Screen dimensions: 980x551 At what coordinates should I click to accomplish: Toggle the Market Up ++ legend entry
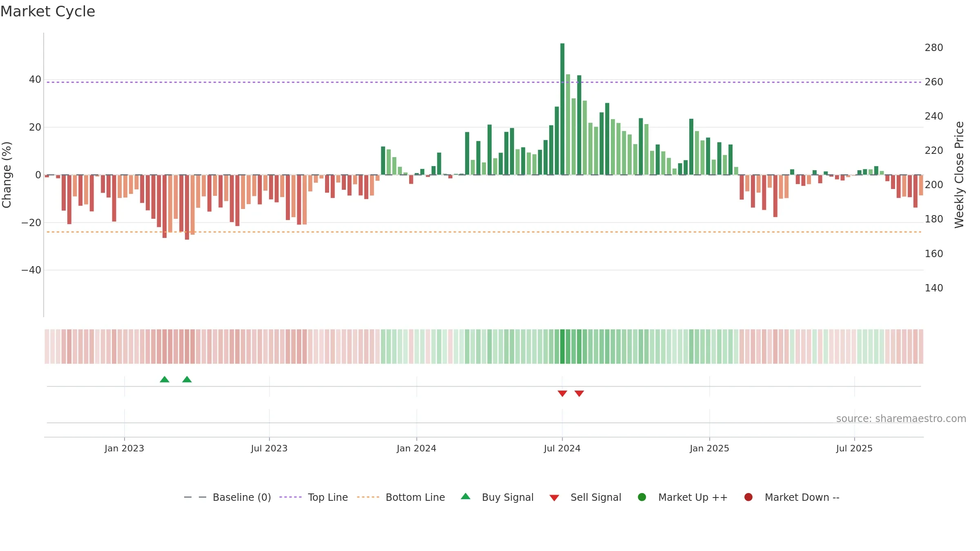[682, 497]
